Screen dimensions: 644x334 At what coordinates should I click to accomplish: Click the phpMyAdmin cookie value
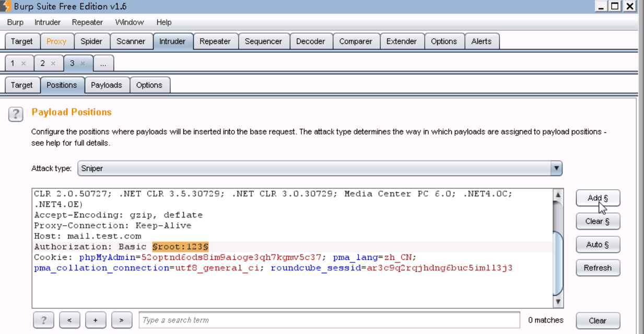point(231,257)
